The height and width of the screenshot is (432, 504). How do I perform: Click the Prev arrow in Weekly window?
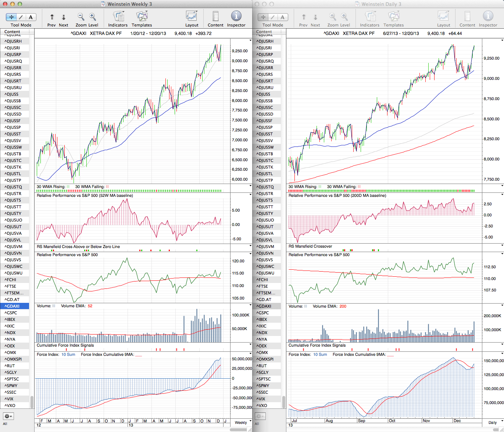(x=52, y=17)
